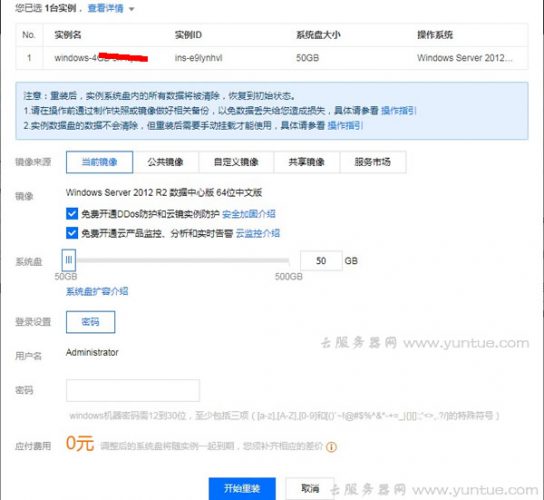544x500 pixels.
Task: Open the 查看详情 link
Action: pos(105,8)
